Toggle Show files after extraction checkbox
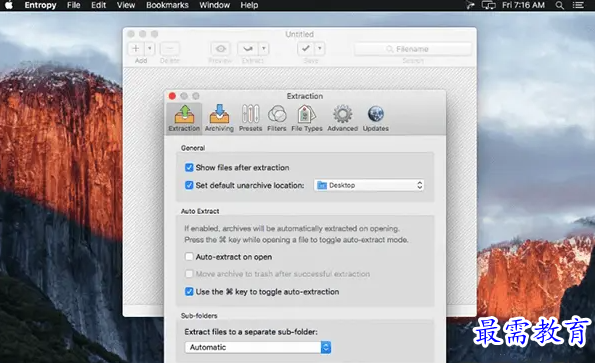The image size is (597, 363). [x=189, y=168]
